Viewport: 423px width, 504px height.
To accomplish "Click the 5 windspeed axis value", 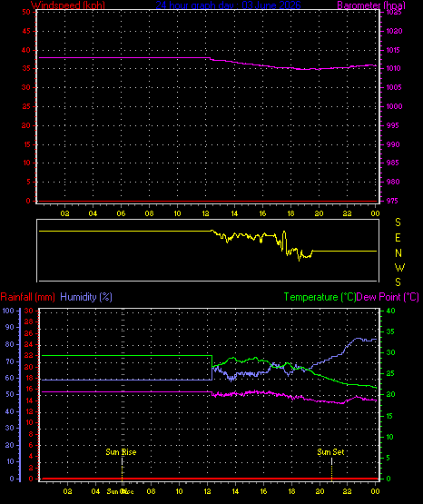I will pos(28,182).
